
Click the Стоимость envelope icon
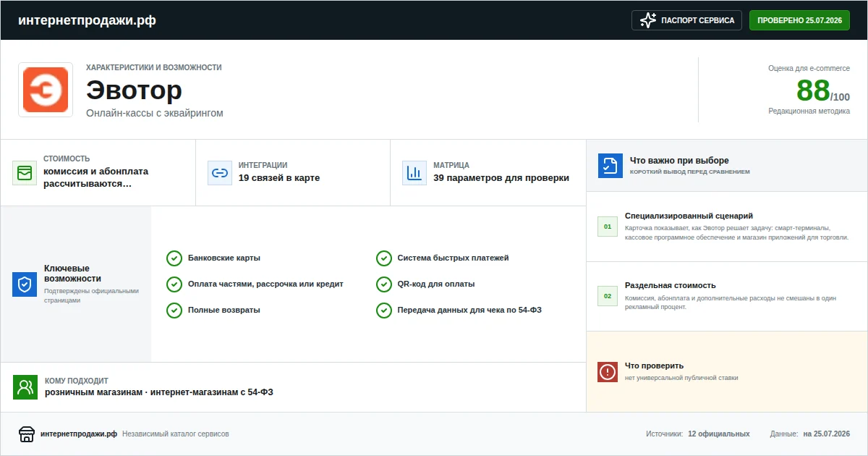click(x=25, y=173)
